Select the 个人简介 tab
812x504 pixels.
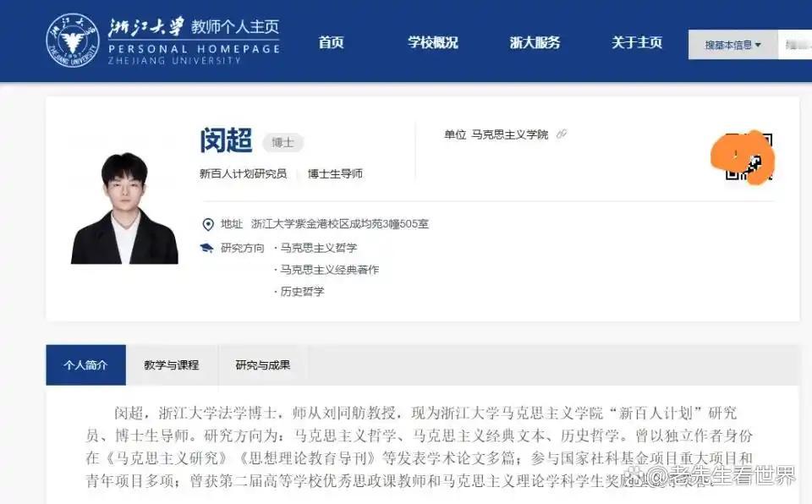click(x=86, y=364)
